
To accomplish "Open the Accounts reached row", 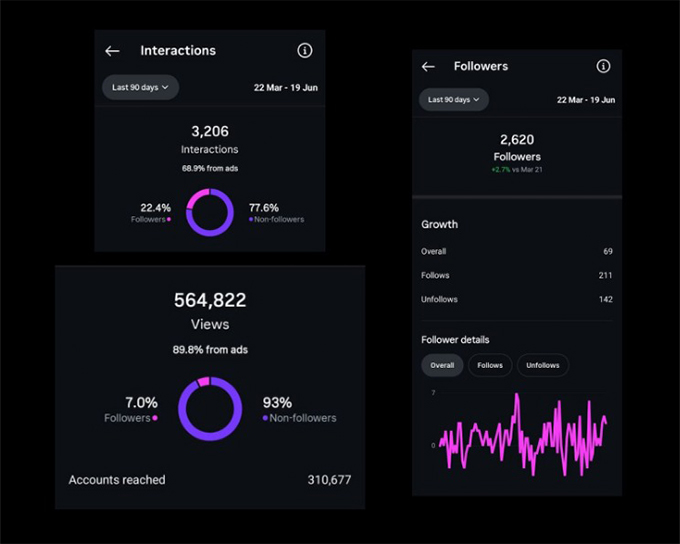I will click(x=210, y=480).
